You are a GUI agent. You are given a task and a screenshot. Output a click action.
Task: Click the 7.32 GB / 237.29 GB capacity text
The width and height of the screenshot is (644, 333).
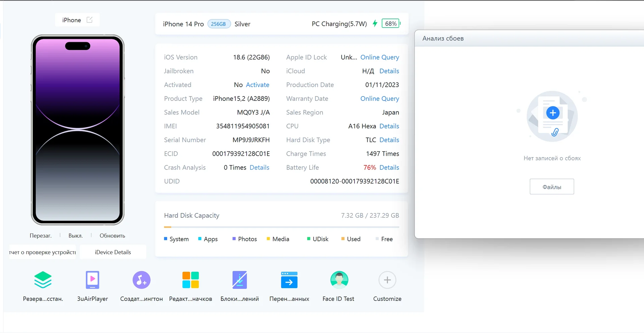(370, 215)
